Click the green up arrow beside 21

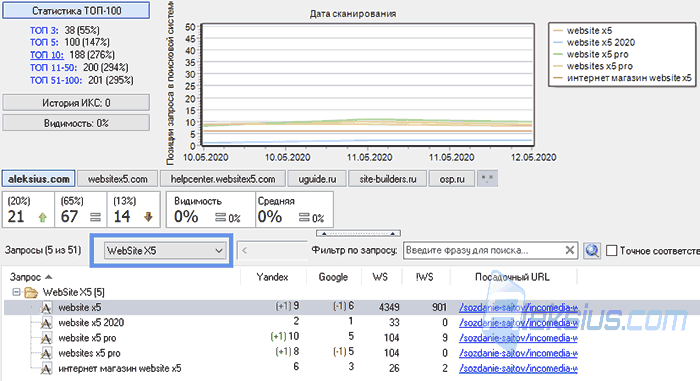[x=42, y=217]
